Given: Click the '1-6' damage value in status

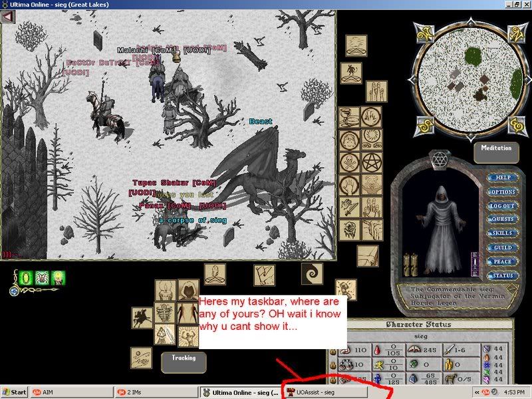Looking at the screenshot, I should [460, 350].
